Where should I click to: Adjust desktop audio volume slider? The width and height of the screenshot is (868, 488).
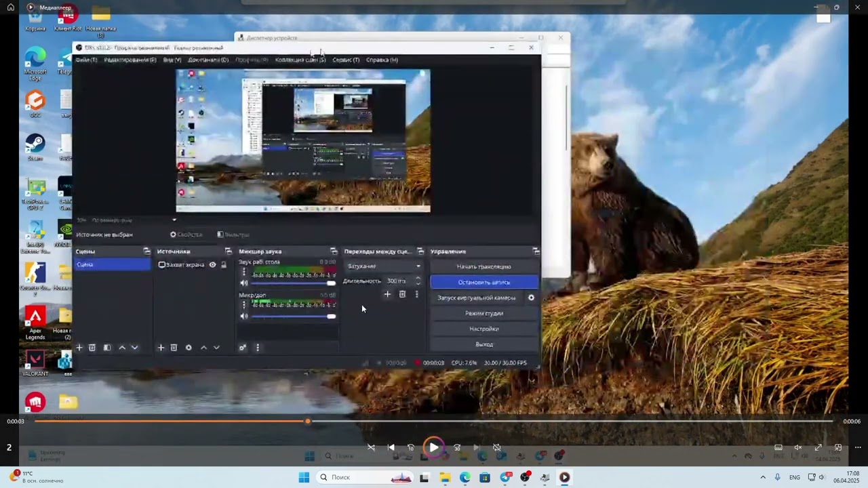(294, 283)
